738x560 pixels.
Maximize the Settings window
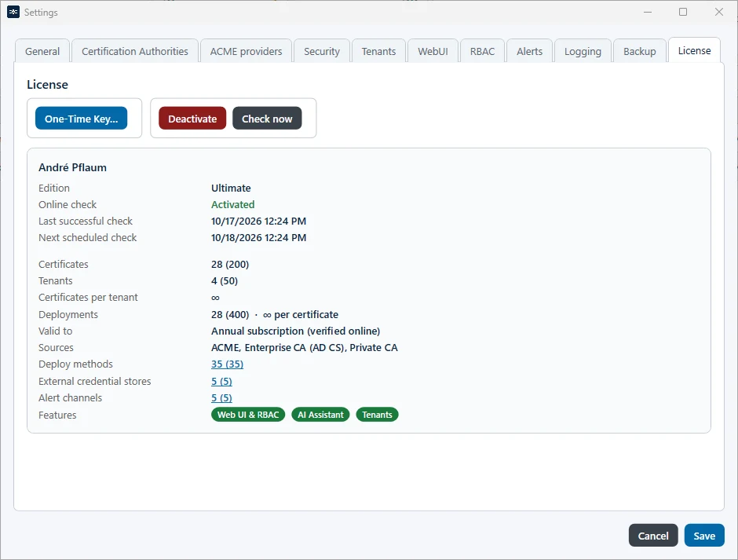pyautogui.click(x=683, y=13)
